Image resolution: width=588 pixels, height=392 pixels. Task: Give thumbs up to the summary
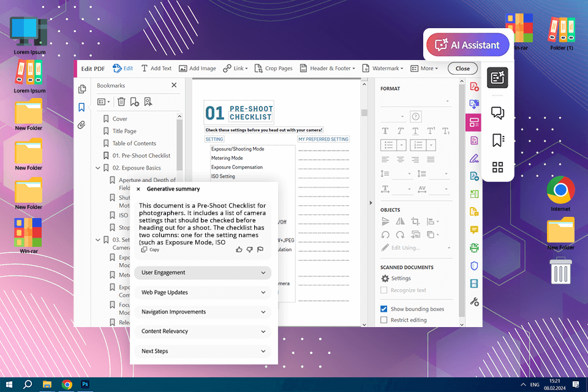coord(239,249)
